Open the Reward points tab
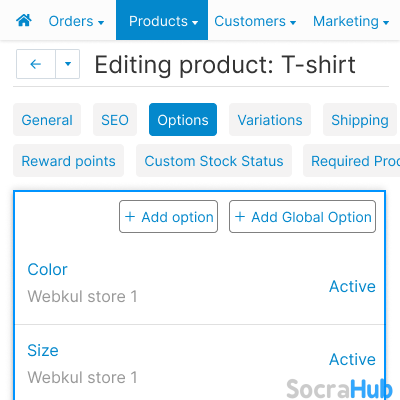Screen dimensions: 400x400 point(69,161)
